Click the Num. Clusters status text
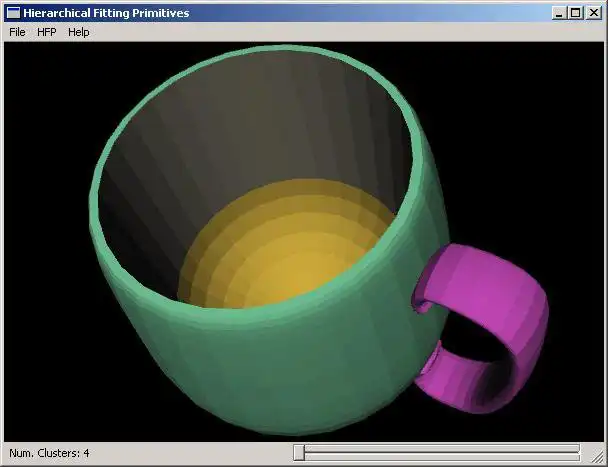608x467 pixels. pyautogui.click(x=49, y=453)
